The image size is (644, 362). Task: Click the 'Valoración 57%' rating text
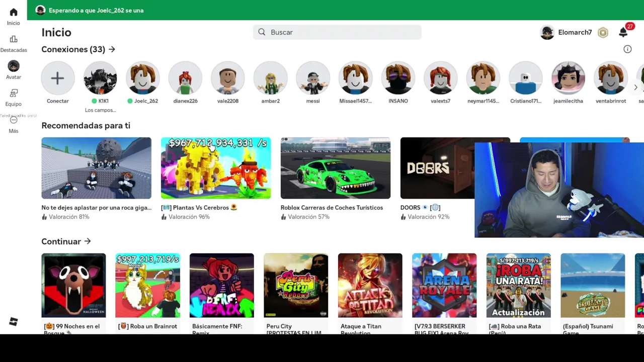[308, 217]
